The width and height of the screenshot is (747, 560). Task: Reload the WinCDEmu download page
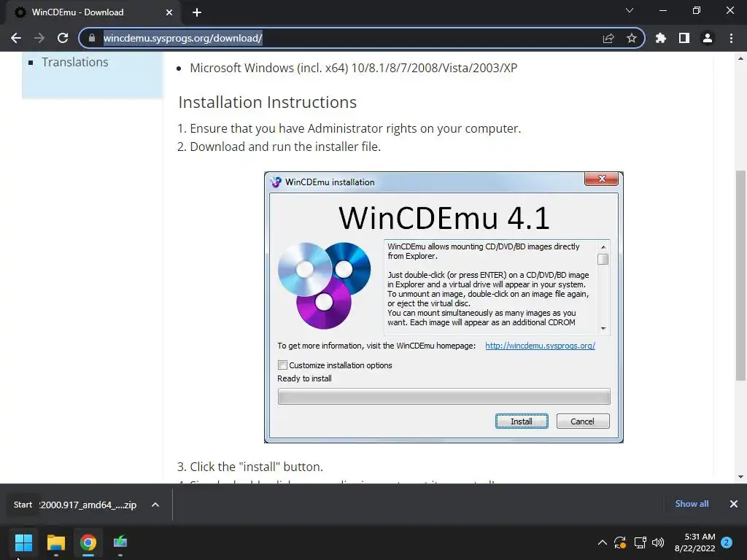63,38
